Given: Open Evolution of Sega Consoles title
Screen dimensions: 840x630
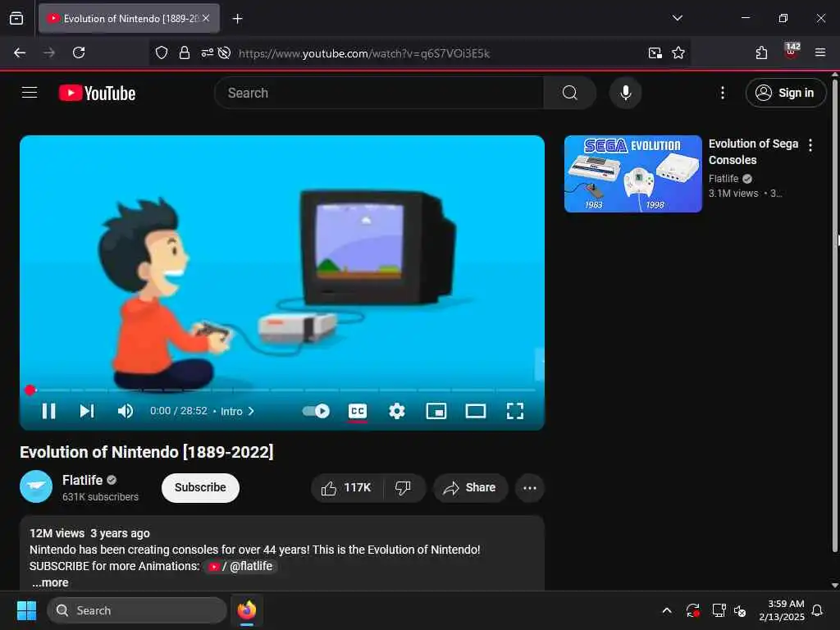Looking at the screenshot, I should pyautogui.click(x=753, y=152).
